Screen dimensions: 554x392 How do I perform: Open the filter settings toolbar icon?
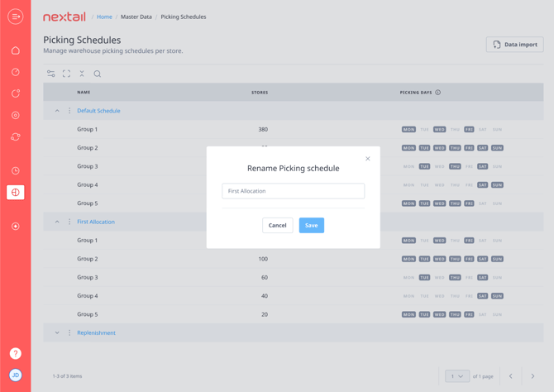[51, 74]
